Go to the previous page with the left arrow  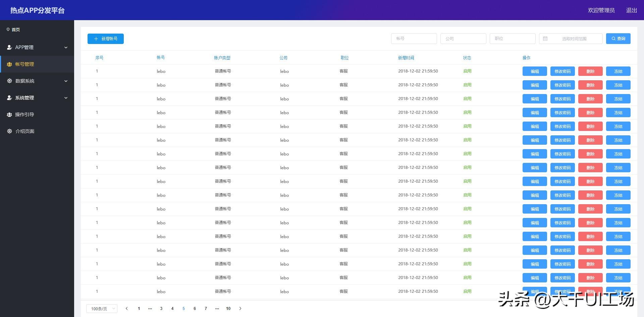(126, 308)
